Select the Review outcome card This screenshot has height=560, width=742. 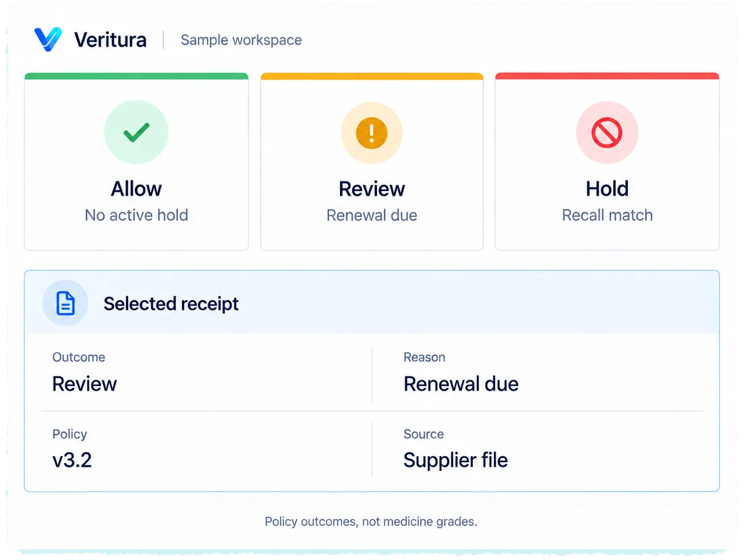tap(372, 161)
